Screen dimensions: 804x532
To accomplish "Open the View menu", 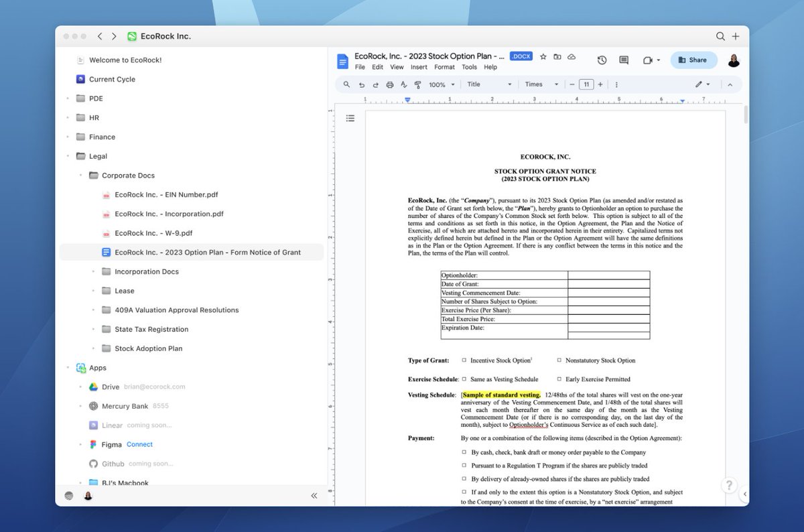I will [x=397, y=67].
